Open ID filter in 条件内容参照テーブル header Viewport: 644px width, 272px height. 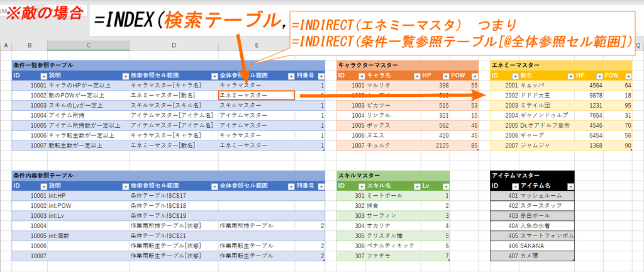click(x=43, y=186)
